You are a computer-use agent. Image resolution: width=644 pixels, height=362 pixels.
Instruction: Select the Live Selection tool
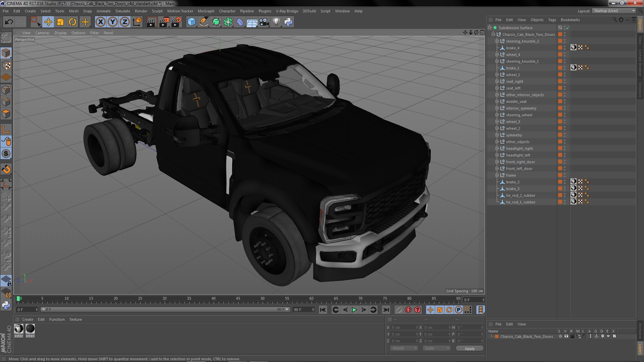coord(36,22)
